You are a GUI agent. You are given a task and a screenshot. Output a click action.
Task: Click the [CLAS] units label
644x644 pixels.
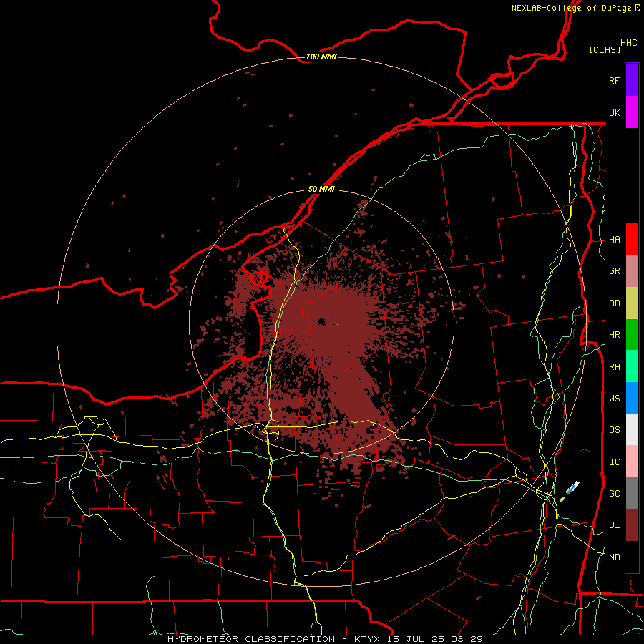click(605, 50)
